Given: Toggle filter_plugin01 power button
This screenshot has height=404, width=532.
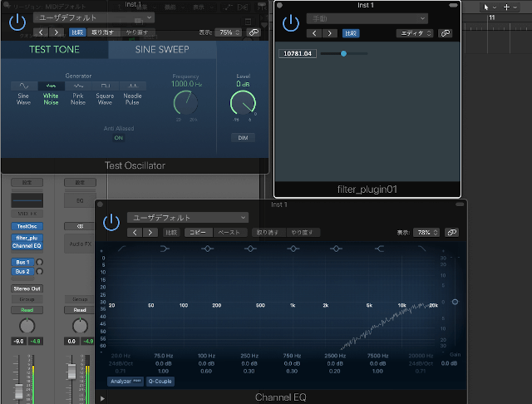Looking at the screenshot, I should pos(291,23).
